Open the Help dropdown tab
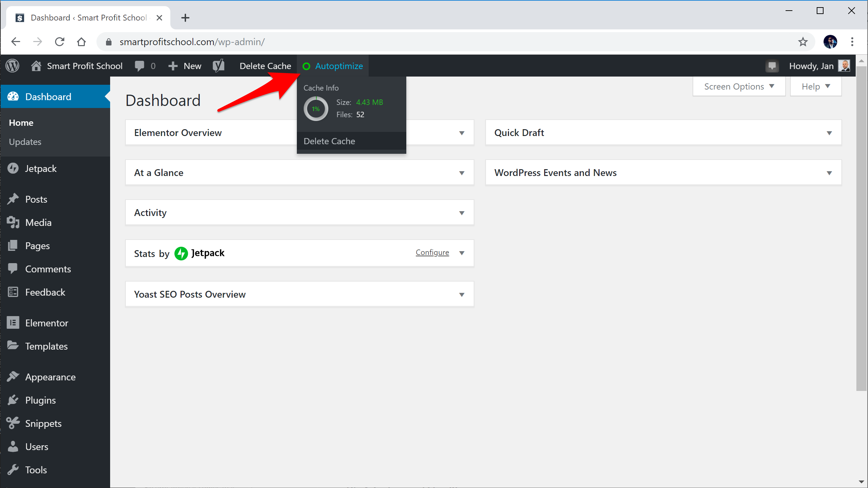Image resolution: width=868 pixels, height=488 pixels. point(816,86)
